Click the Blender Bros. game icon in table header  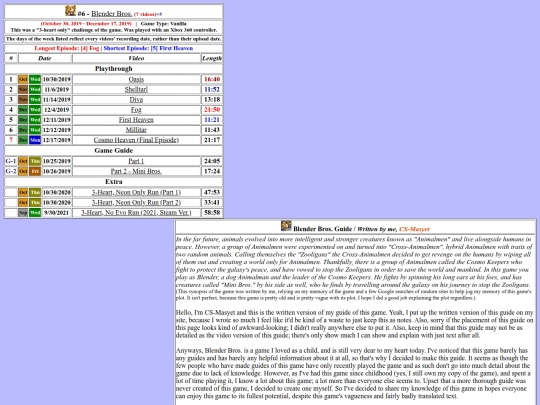click(x=70, y=11)
